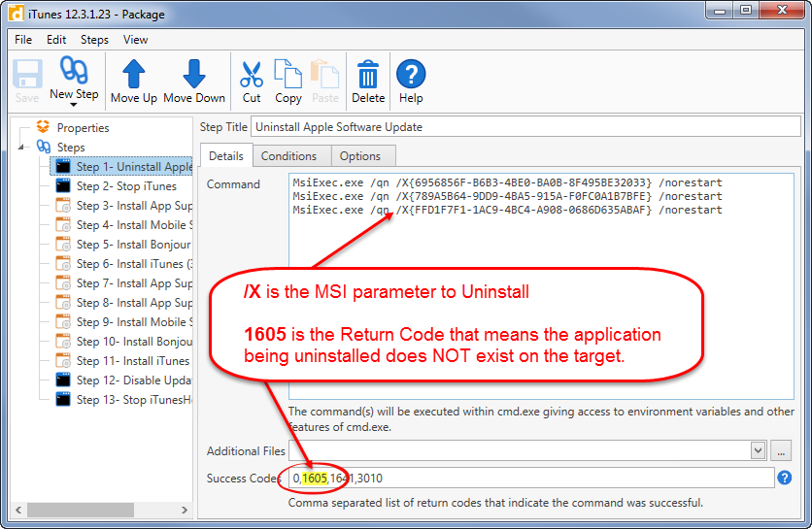Image resolution: width=812 pixels, height=529 pixels.
Task: Click the New Step icon
Action: point(74,71)
